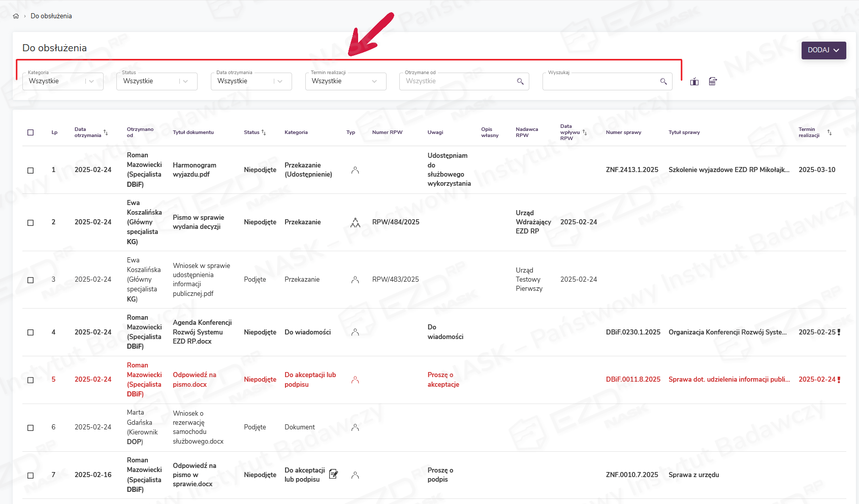Check the checkbox for row 1

[x=30, y=171]
